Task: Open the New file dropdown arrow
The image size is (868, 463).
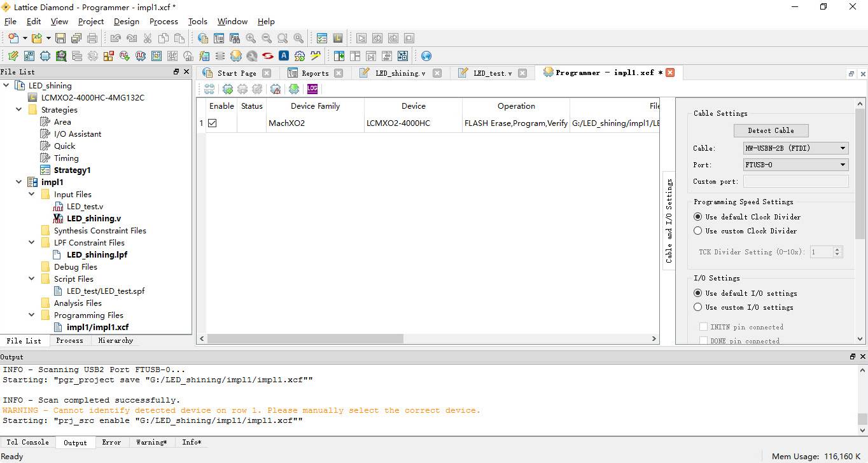Action: (x=25, y=38)
